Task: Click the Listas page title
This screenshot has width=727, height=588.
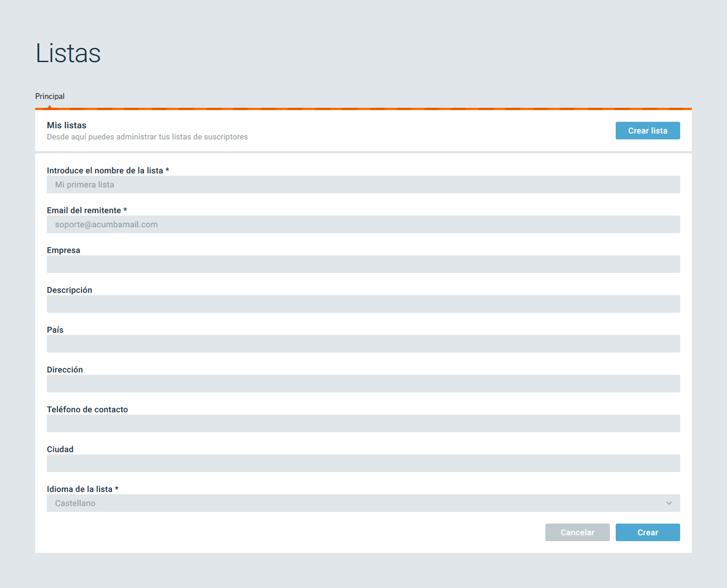Action: click(x=68, y=53)
